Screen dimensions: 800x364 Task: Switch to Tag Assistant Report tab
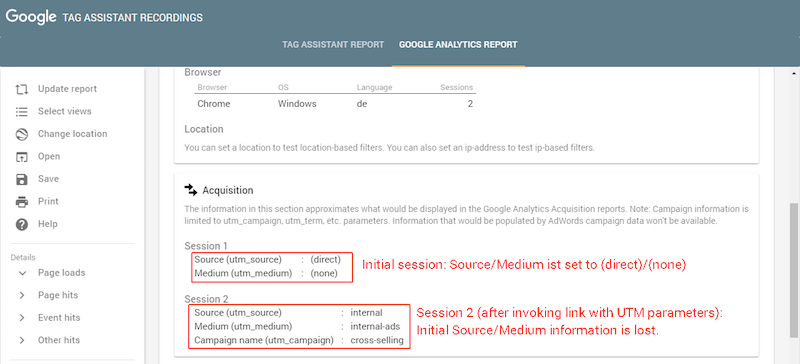(x=333, y=45)
